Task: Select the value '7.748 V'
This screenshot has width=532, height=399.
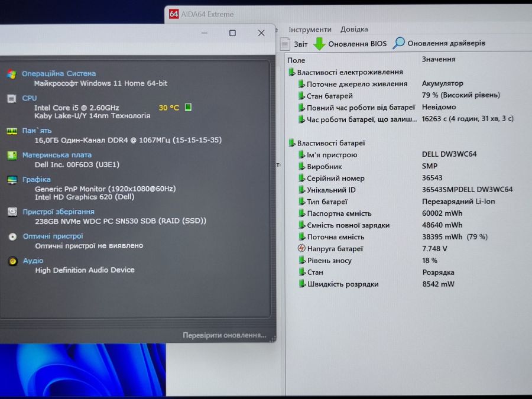Action: pyautogui.click(x=434, y=248)
